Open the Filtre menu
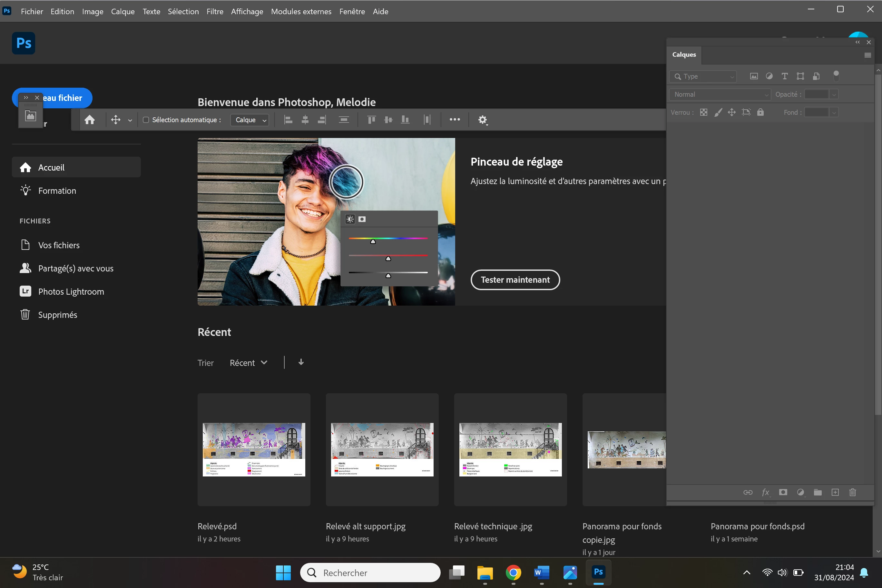Screen dimensions: 882x588 tap(215, 11)
